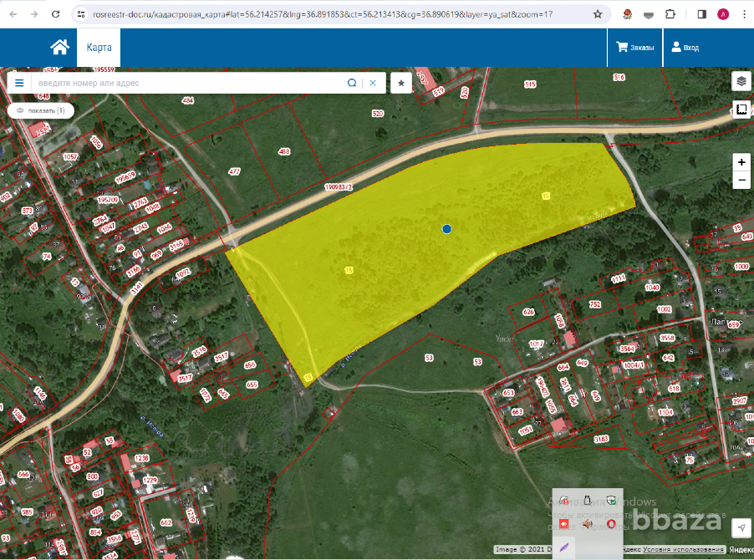Screen dimensions: 754x560
Task: Open the Условия использования link
Action: coord(691,549)
